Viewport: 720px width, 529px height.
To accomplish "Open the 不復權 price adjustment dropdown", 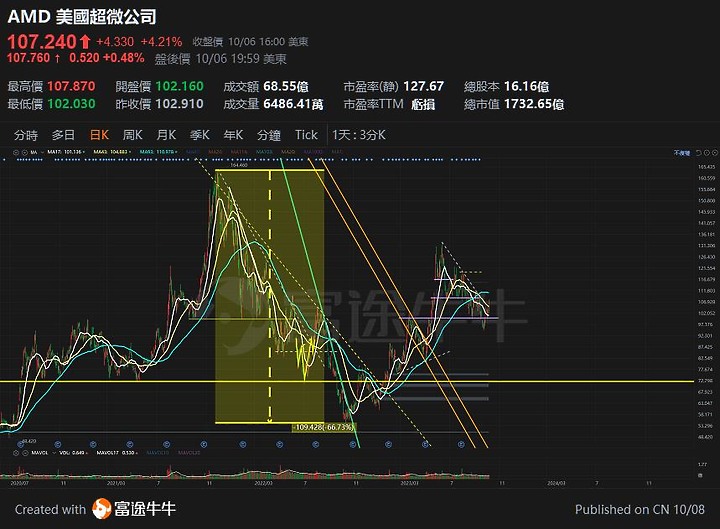I will [681, 153].
